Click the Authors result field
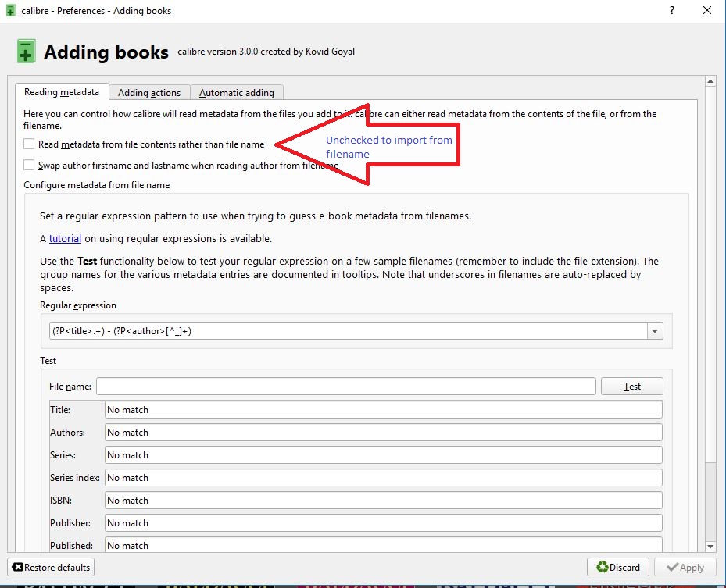This screenshot has height=588, width=726. [x=384, y=433]
